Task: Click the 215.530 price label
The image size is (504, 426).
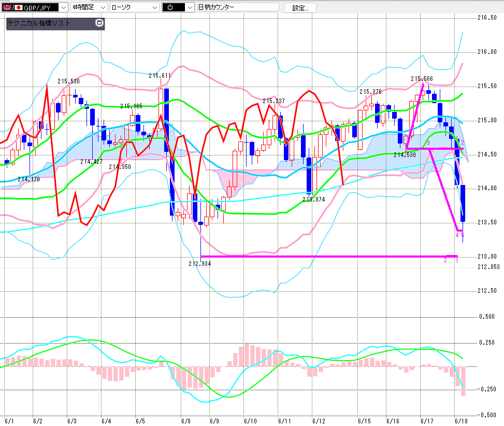Action: point(69,81)
